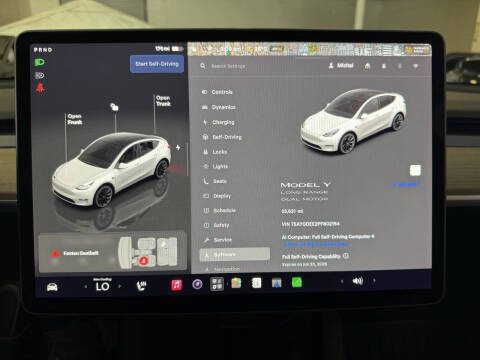Toggle the green headlights indicator icon
The image size is (480, 360).
(x=40, y=62)
